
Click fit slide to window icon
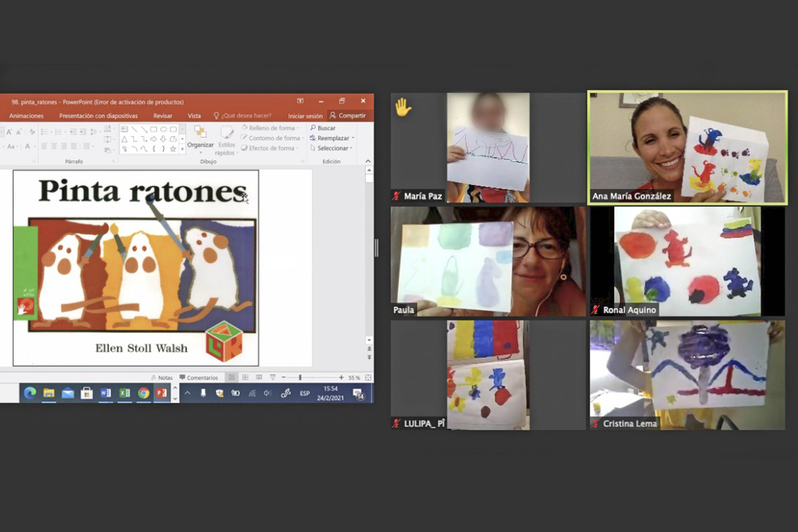[368, 377]
